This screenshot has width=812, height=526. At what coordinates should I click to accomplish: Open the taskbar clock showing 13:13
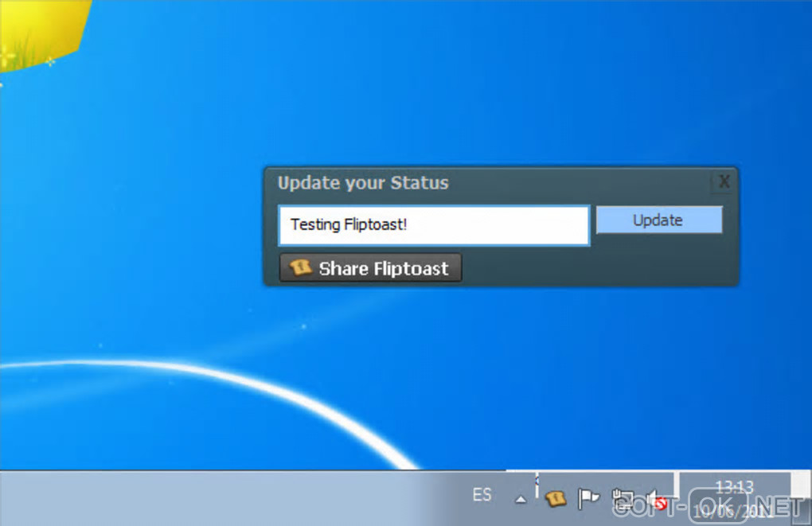coord(734,499)
